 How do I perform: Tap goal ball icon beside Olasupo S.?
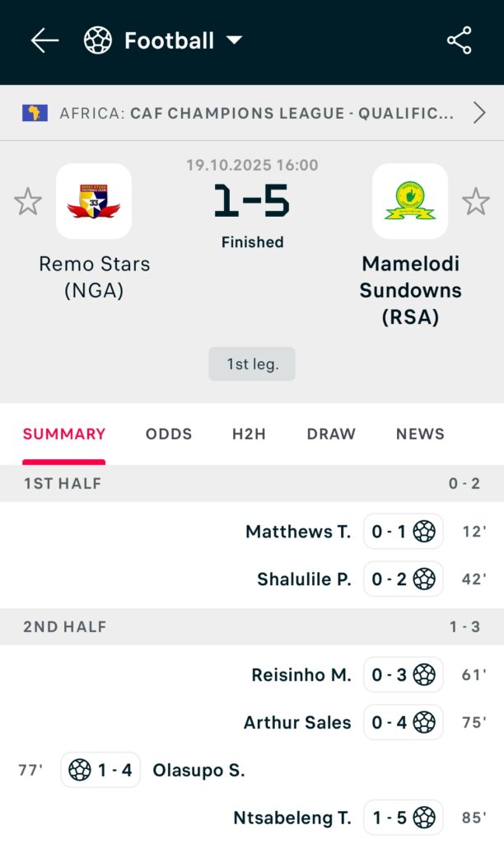coord(80,770)
